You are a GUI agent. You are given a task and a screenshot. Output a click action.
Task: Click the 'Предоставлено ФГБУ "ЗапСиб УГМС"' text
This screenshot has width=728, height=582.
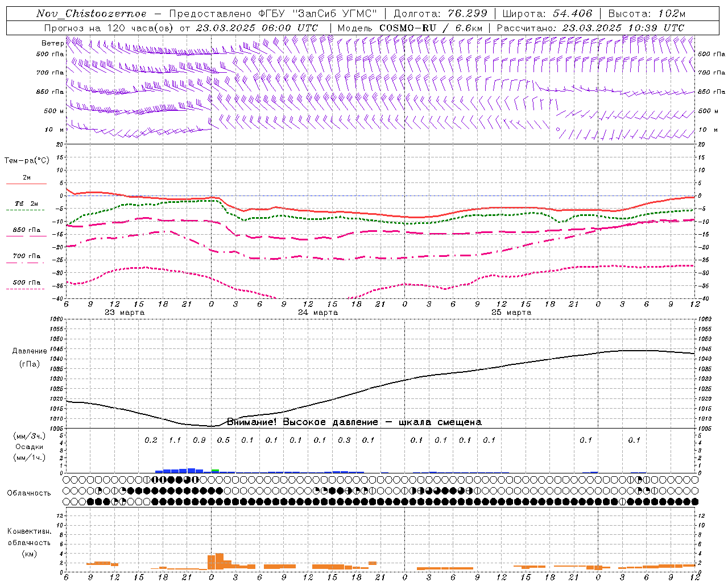[274, 14]
